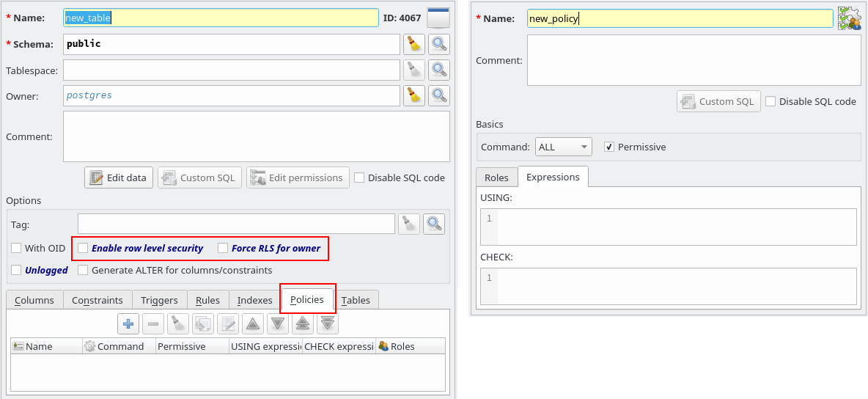
Task: Open the Triggers tab
Action: [x=159, y=300]
